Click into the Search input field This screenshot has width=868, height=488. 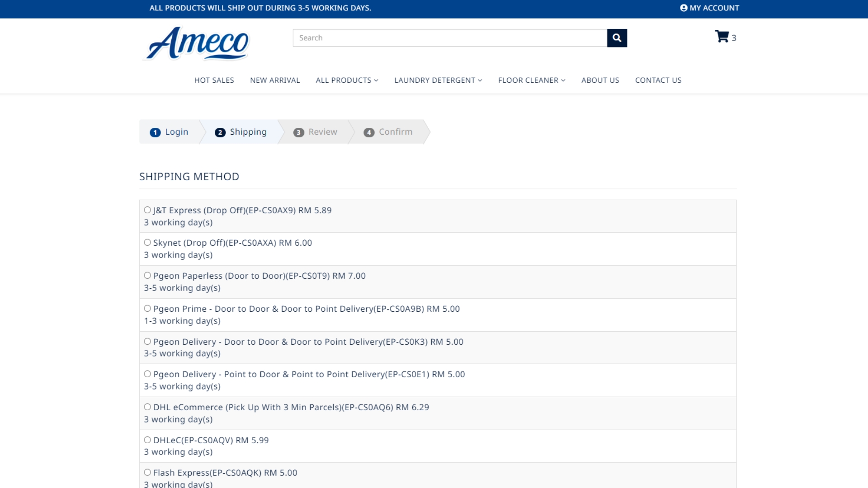click(x=449, y=38)
